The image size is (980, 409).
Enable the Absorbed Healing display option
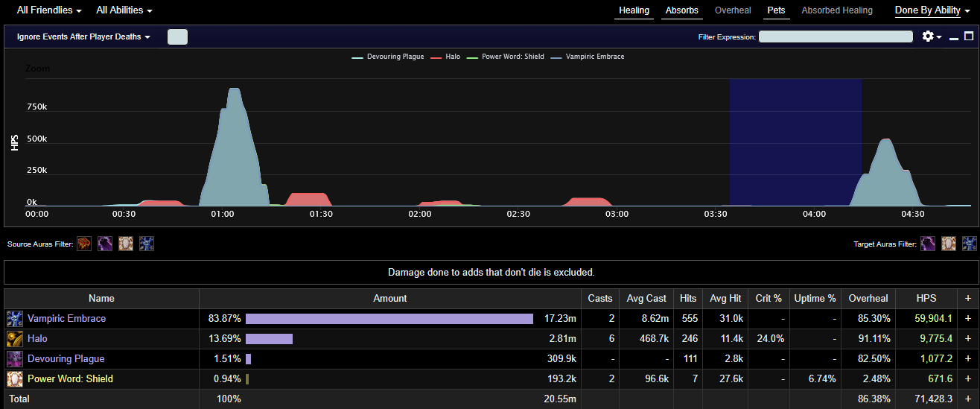pos(836,10)
